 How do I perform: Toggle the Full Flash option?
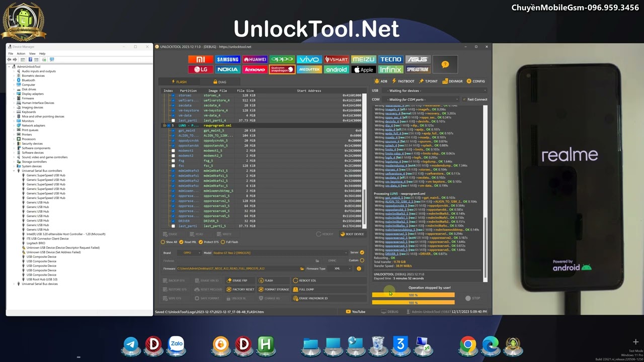(x=229, y=242)
